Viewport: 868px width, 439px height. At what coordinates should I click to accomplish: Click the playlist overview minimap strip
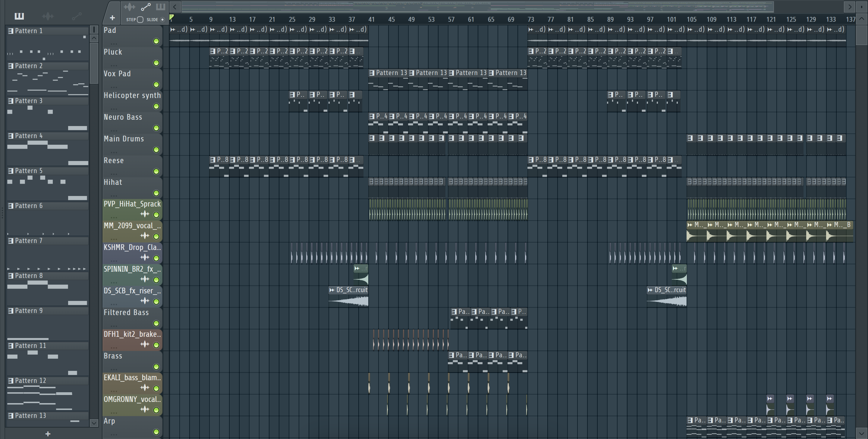tap(477, 6)
